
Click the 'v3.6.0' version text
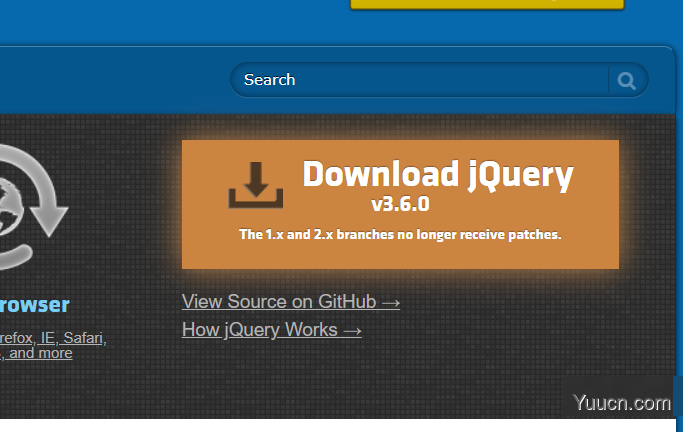[400, 204]
